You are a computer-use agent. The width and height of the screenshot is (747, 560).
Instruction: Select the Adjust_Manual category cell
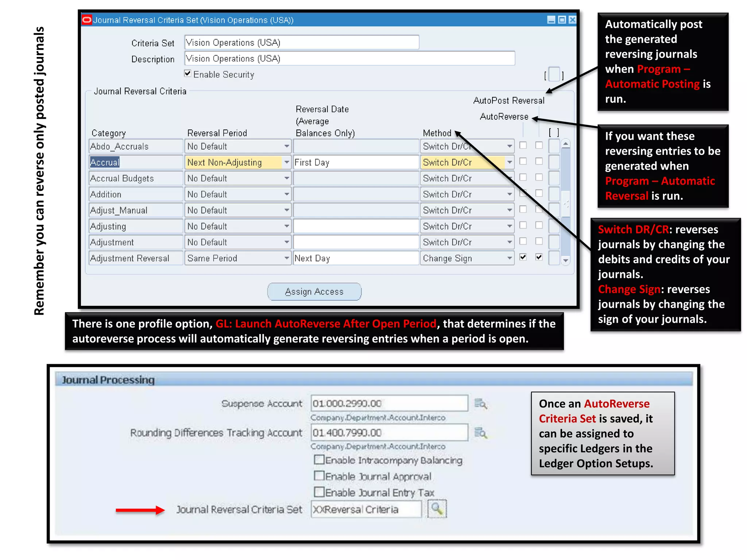click(x=136, y=210)
